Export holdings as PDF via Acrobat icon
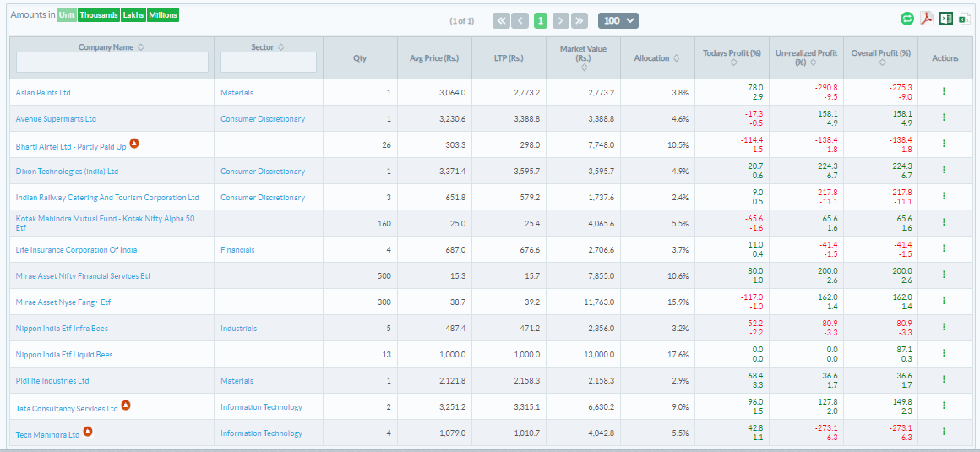The width and height of the screenshot is (980, 452). [x=926, y=19]
